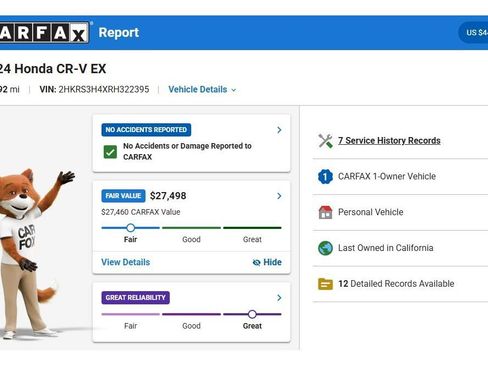Click the Report header text
488x366 pixels.
(x=119, y=33)
